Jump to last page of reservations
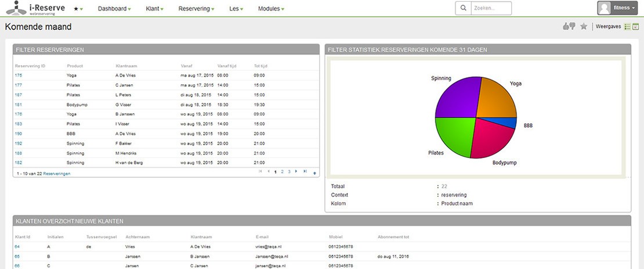This screenshot has height=269, width=644. [x=305, y=171]
